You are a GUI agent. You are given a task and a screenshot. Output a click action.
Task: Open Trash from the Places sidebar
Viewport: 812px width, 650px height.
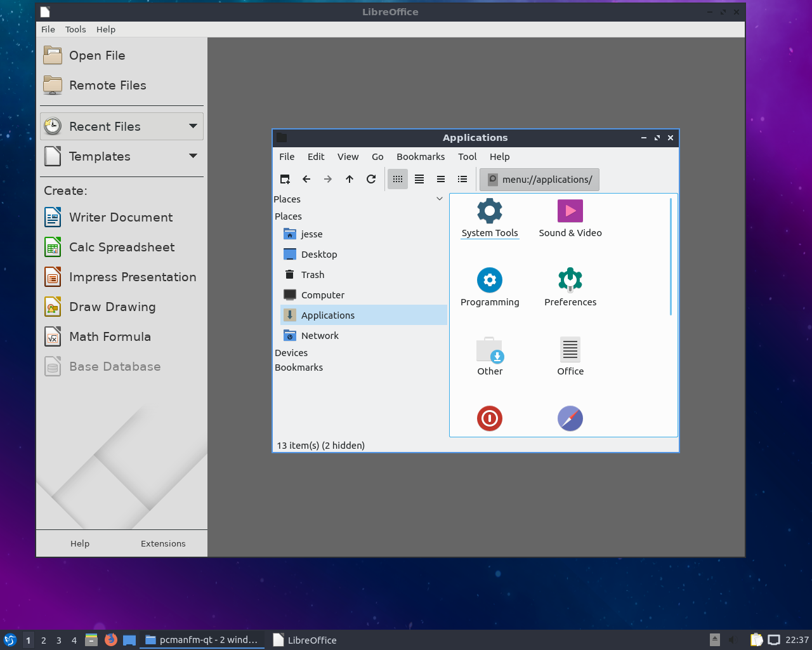click(363, 274)
